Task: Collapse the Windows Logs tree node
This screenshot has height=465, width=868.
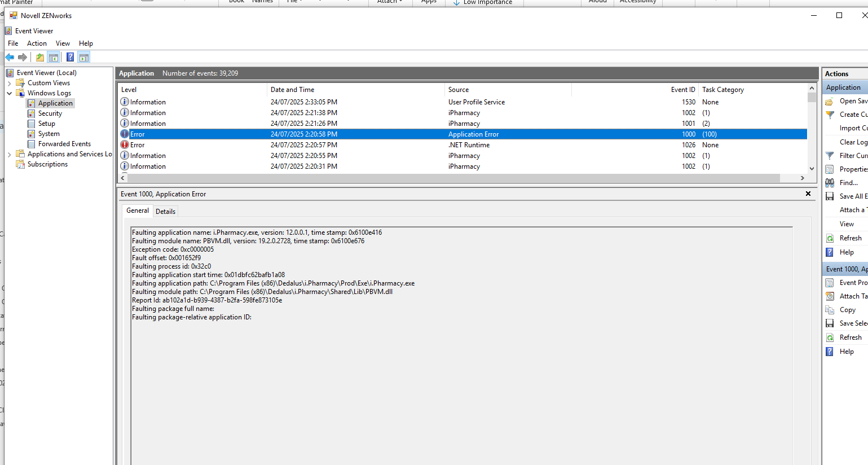Action: tap(10, 94)
